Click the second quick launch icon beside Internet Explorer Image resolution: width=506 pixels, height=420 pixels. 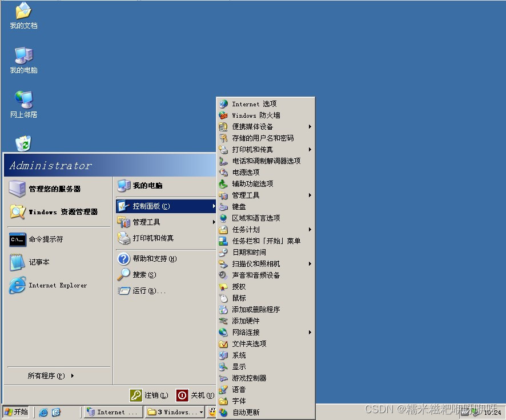coord(56,412)
